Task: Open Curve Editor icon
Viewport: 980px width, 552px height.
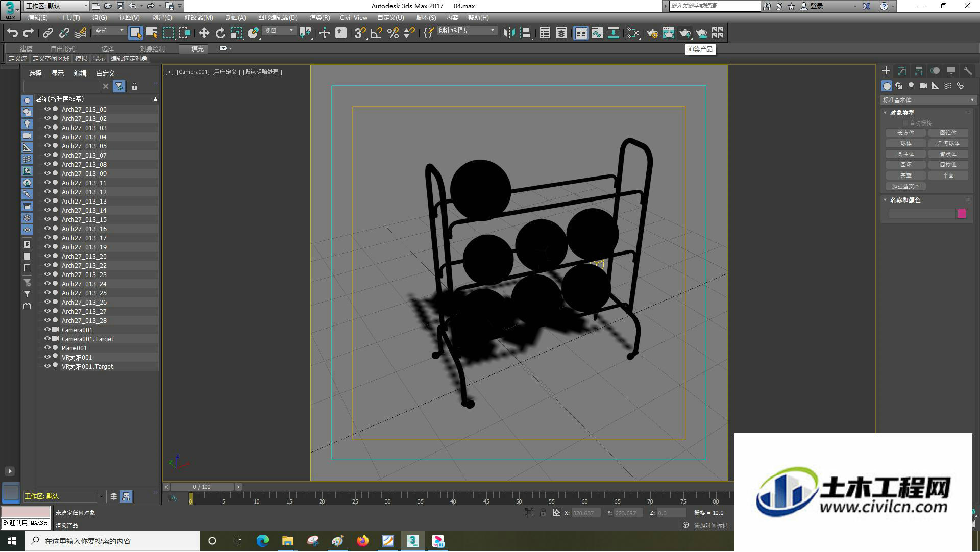Action: [597, 33]
